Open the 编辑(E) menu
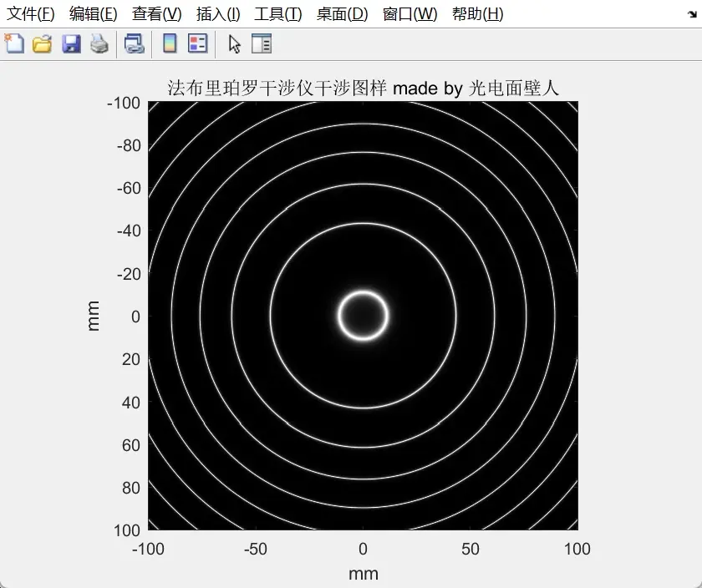The width and height of the screenshot is (702, 588). (93, 14)
